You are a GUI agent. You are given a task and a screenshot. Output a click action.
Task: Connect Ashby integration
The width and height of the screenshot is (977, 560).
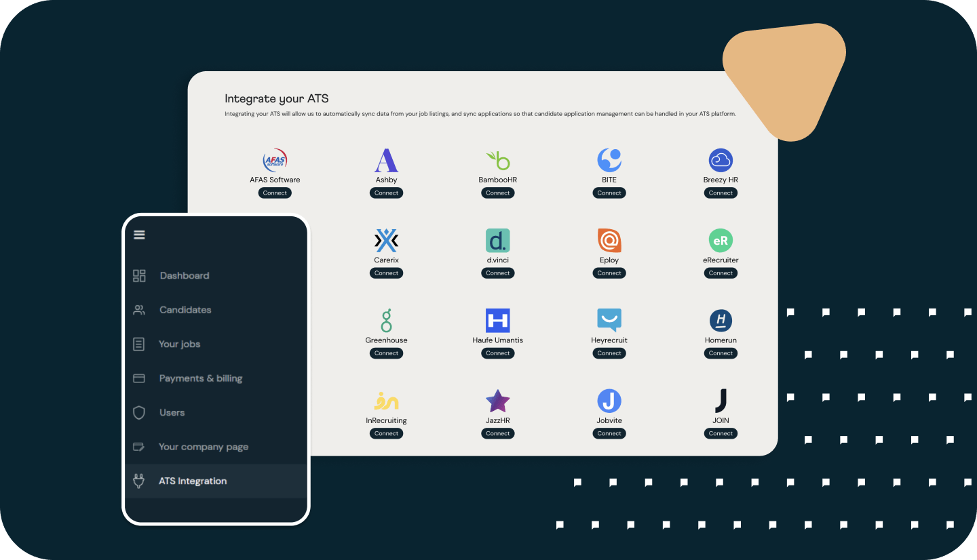(386, 193)
